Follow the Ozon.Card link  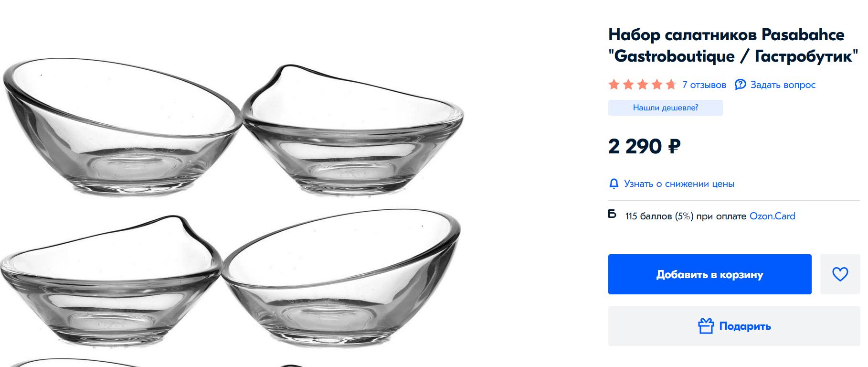[x=772, y=216]
